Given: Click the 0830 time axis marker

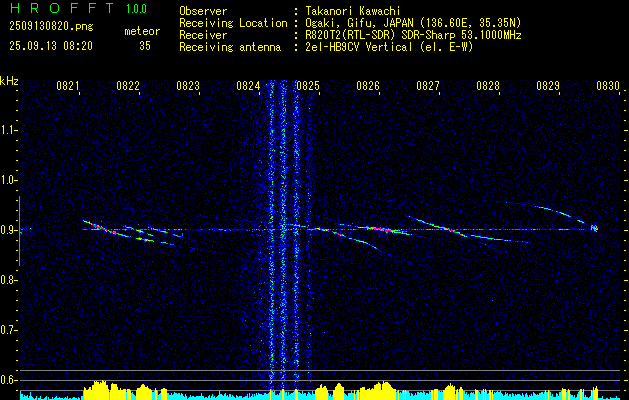Looking at the screenshot, I should click(608, 85).
